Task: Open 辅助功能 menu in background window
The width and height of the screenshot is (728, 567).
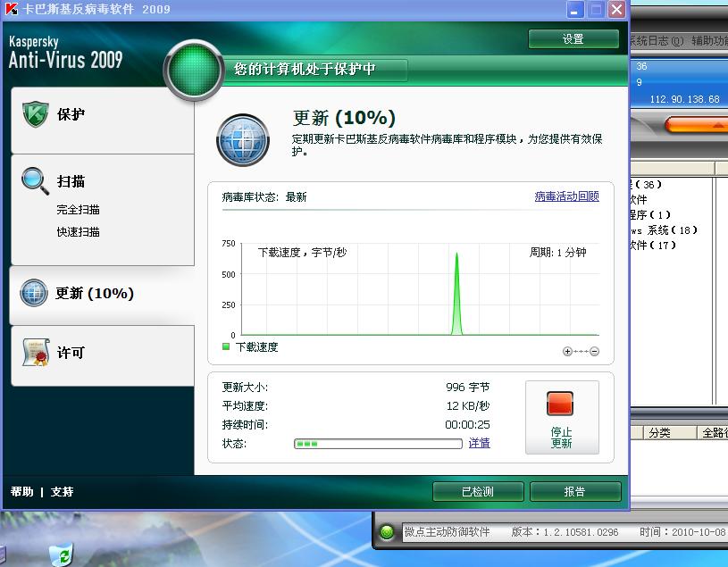Action: click(x=709, y=41)
